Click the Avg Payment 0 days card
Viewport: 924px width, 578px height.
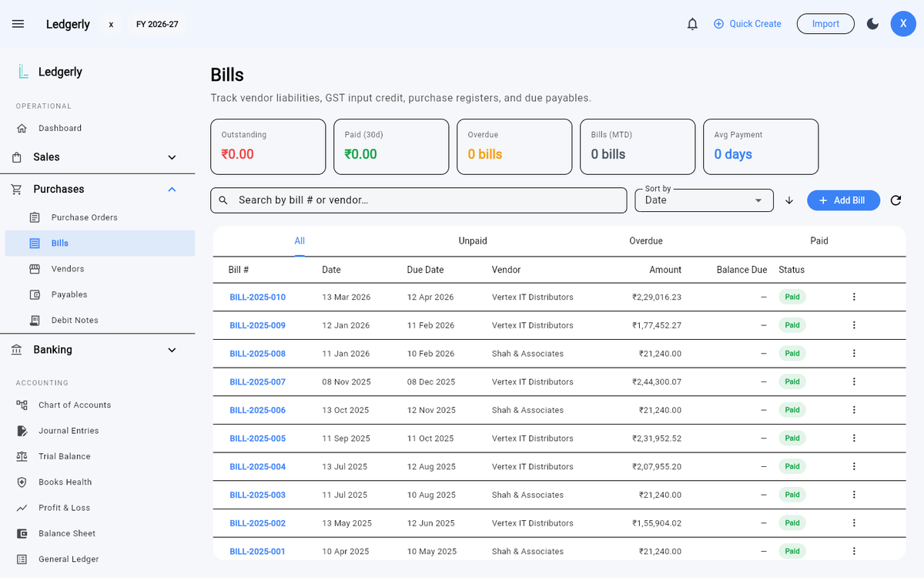[761, 146]
